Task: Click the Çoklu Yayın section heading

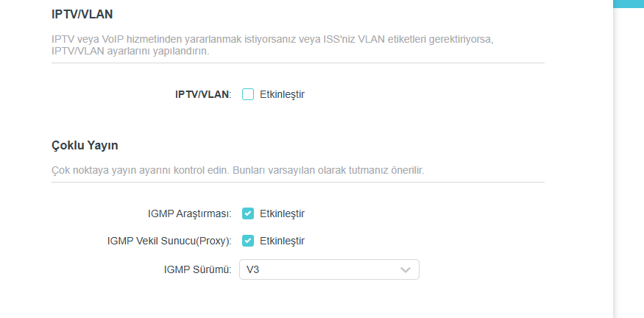Action: click(x=85, y=145)
